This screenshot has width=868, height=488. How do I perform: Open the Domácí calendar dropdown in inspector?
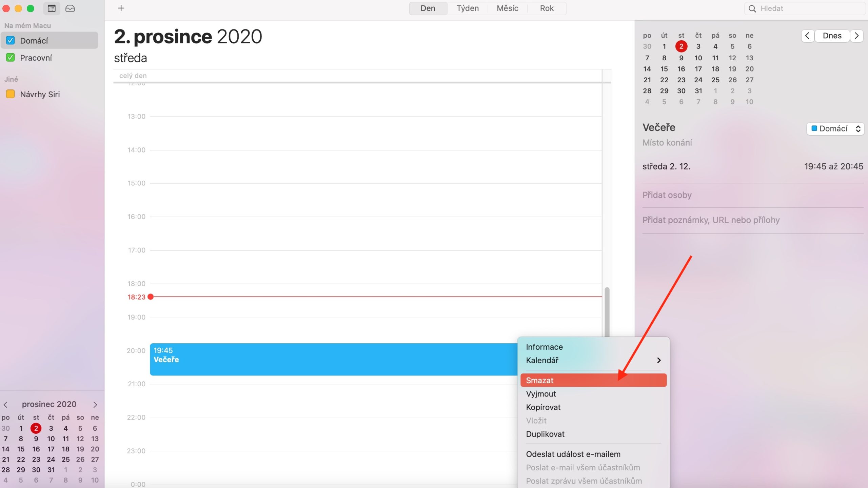[835, 128]
